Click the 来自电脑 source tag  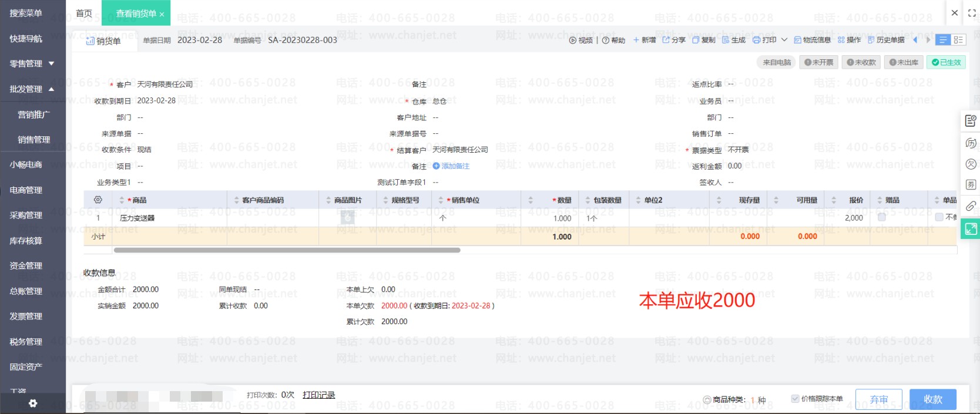[x=777, y=62]
